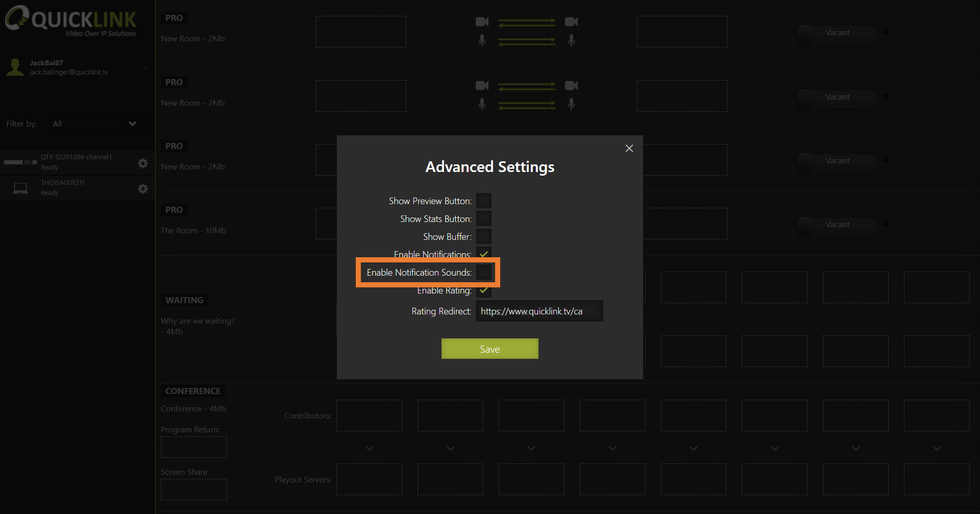Click the right microphone icon in first PRO room
980x514 pixels.
click(x=571, y=40)
